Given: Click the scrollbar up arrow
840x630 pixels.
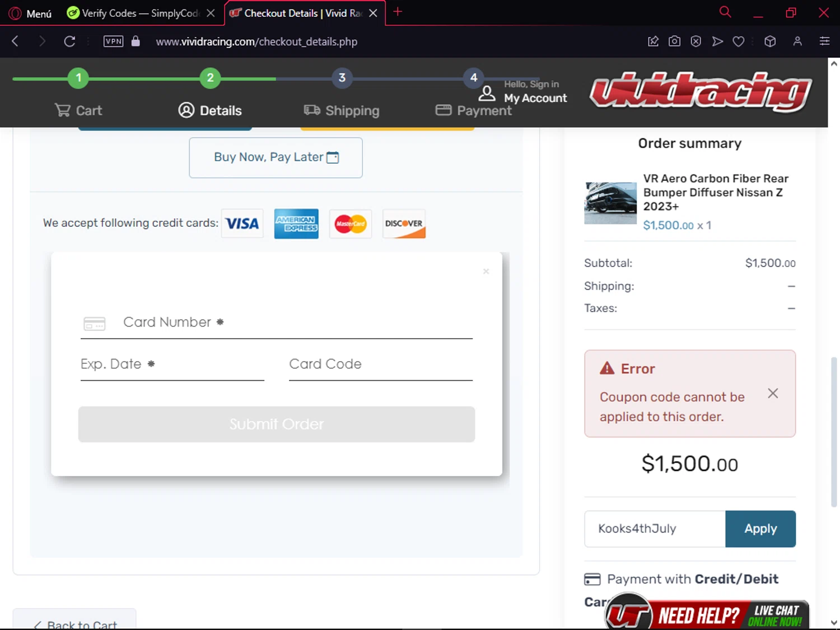Looking at the screenshot, I should (x=834, y=64).
